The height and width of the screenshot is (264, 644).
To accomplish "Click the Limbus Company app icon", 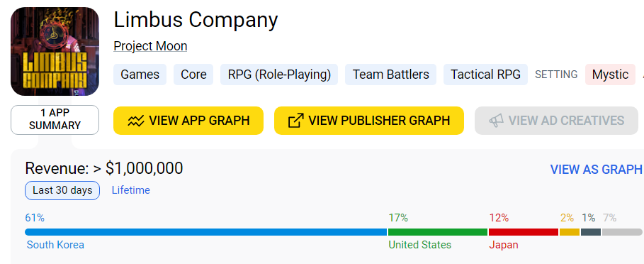I will tap(55, 51).
